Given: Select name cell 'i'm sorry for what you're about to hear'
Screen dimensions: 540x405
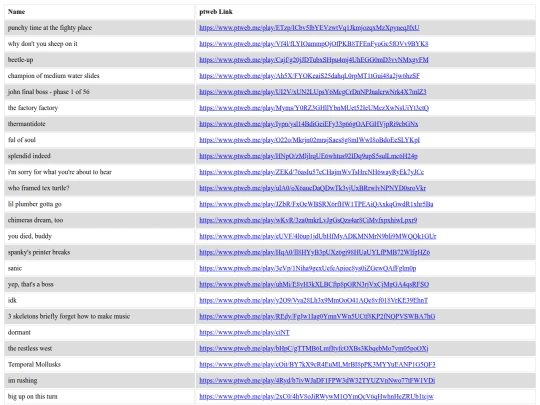Looking at the screenshot, I should tap(100, 172).
